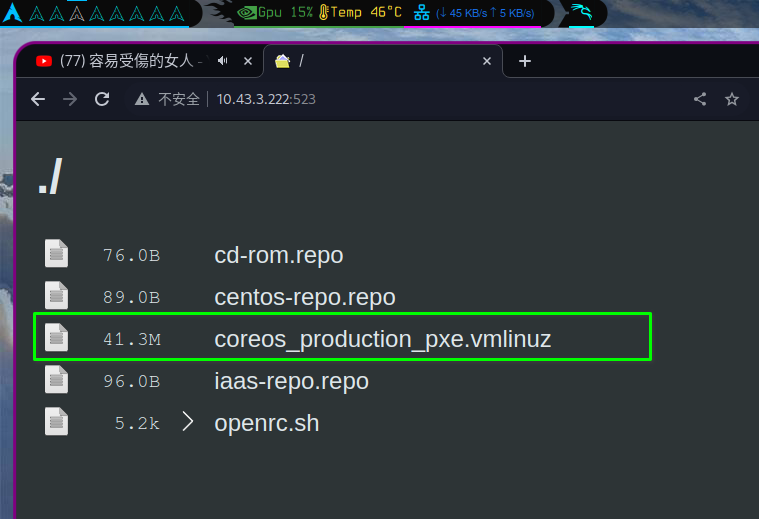Viewport: 759px width, 519px height.
Task: Expand the chevron next to openrc.sh
Action: pos(188,422)
